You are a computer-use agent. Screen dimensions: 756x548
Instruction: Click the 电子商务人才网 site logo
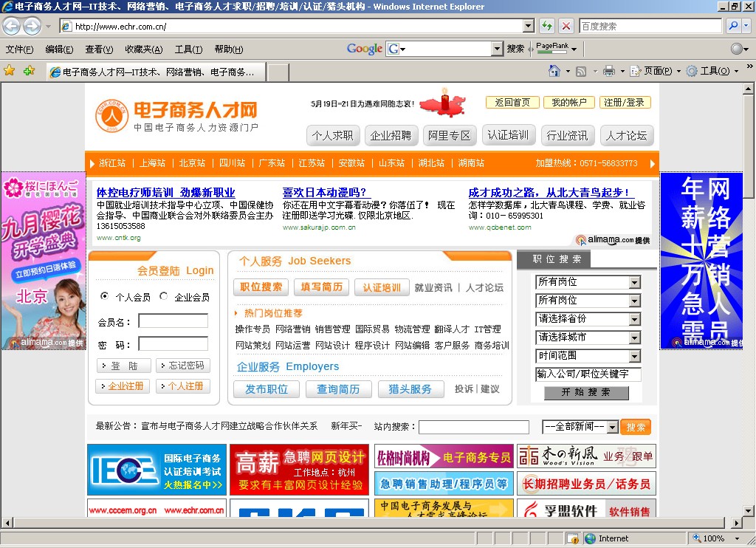click(176, 116)
